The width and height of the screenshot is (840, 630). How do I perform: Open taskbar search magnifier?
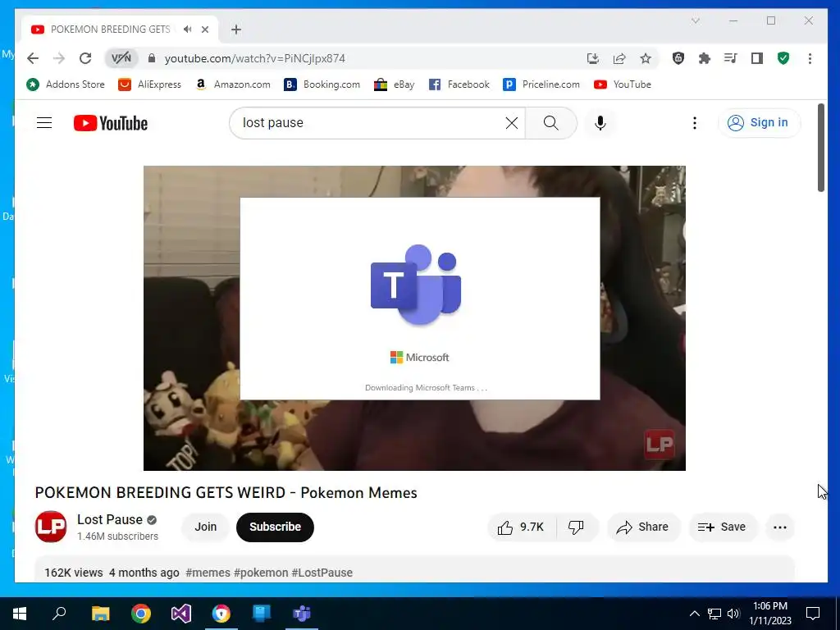[59, 614]
